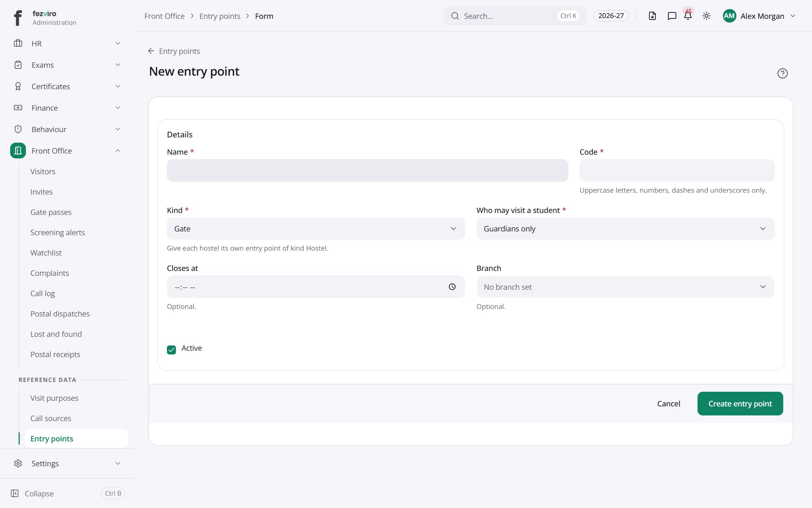Click the 2026-27 academic year pill

pyautogui.click(x=611, y=16)
